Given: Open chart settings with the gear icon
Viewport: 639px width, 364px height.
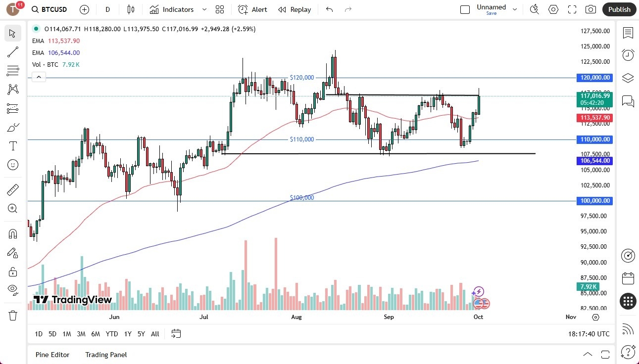Looking at the screenshot, I should 553,9.
